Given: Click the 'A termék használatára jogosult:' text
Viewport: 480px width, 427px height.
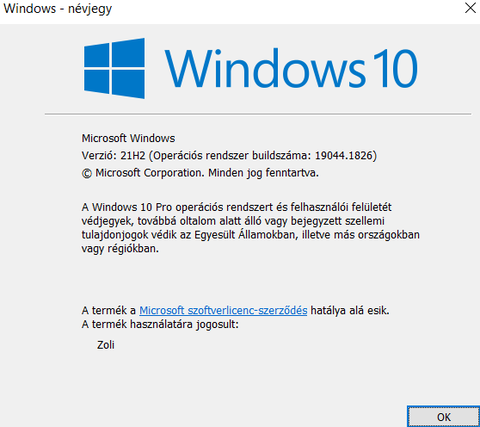Looking at the screenshot, I should point(160,324).
